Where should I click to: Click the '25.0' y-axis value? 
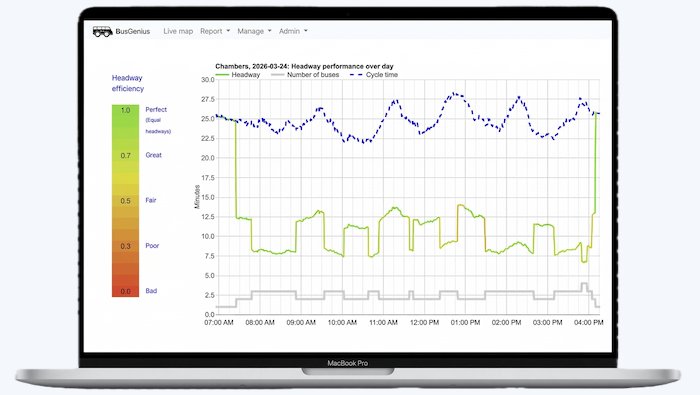208,119
